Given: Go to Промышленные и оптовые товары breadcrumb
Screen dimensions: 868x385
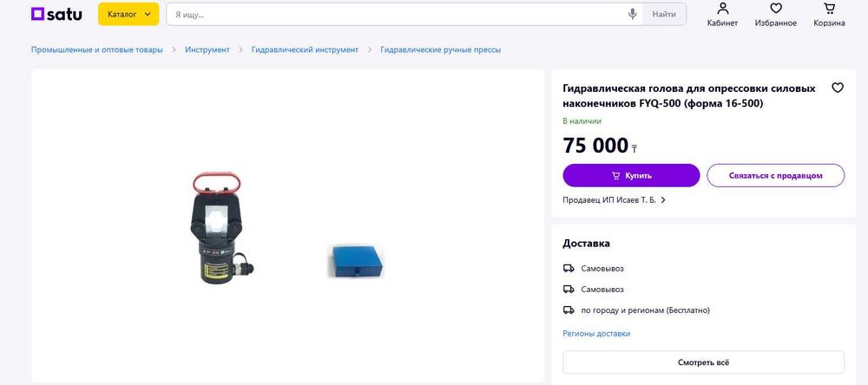Looking at the screenshot, I should tap(97, 49).
